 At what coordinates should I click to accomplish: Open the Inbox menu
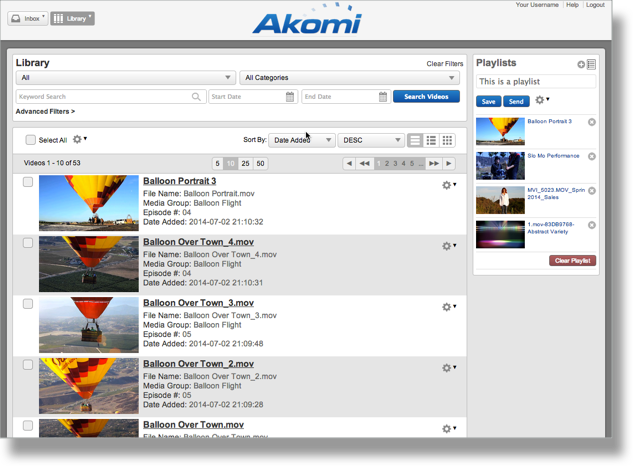(27, 18)
